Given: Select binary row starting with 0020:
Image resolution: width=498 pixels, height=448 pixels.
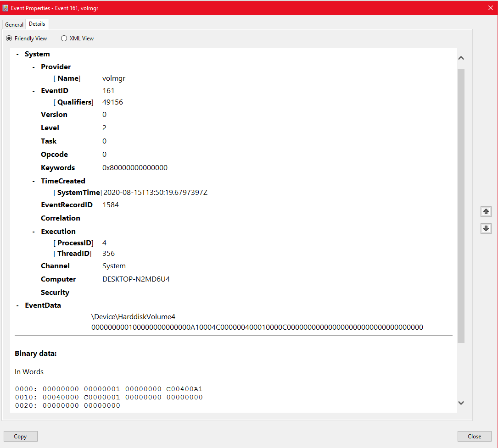Looking at the screenshot, I should coord(67,405).
